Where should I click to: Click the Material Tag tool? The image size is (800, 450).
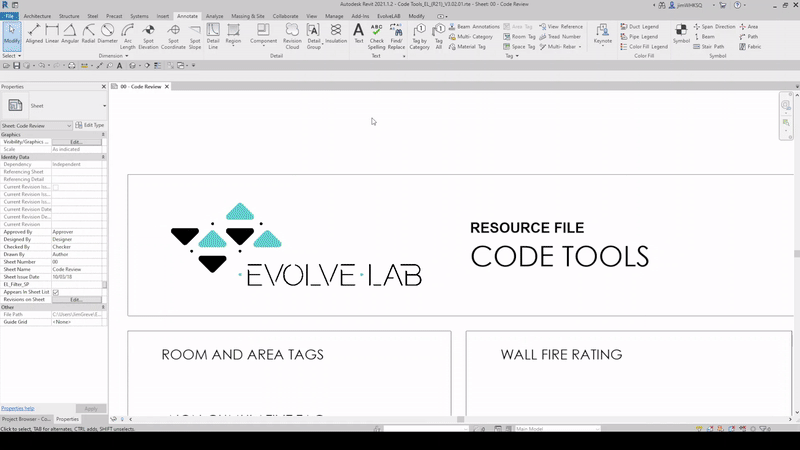coord(469,46)
